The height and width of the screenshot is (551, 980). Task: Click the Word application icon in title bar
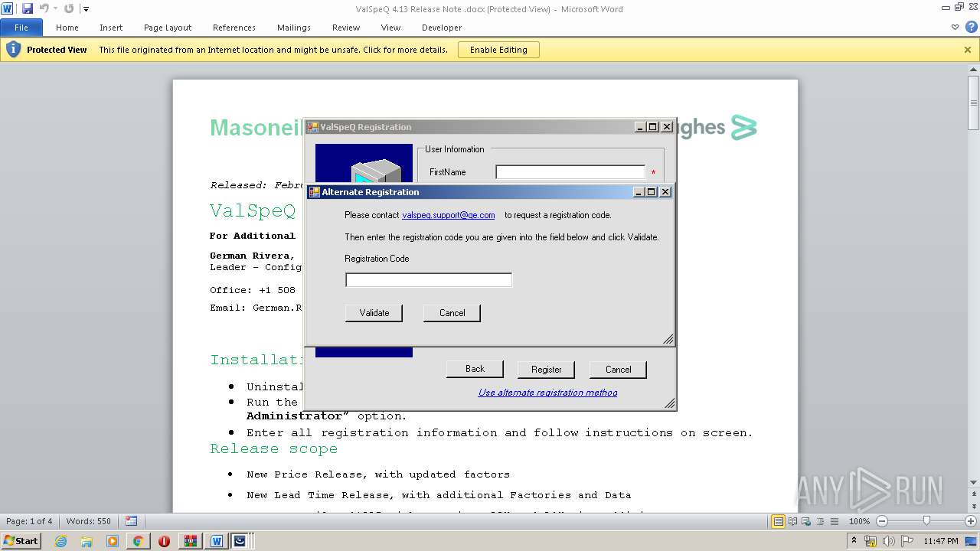coord(7,8)
